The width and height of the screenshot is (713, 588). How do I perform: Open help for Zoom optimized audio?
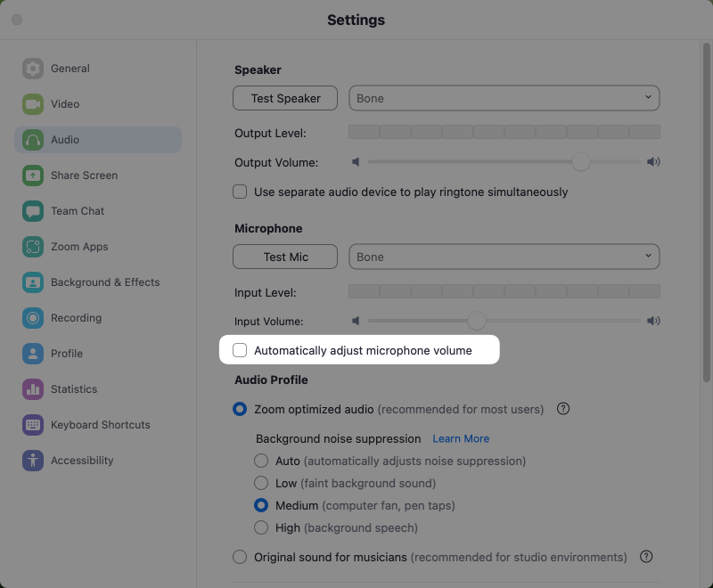(x=563, y=409)
